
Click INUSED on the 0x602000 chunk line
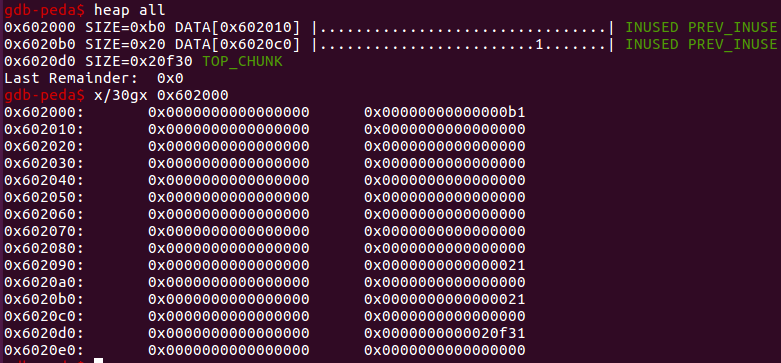click(652, 27)
